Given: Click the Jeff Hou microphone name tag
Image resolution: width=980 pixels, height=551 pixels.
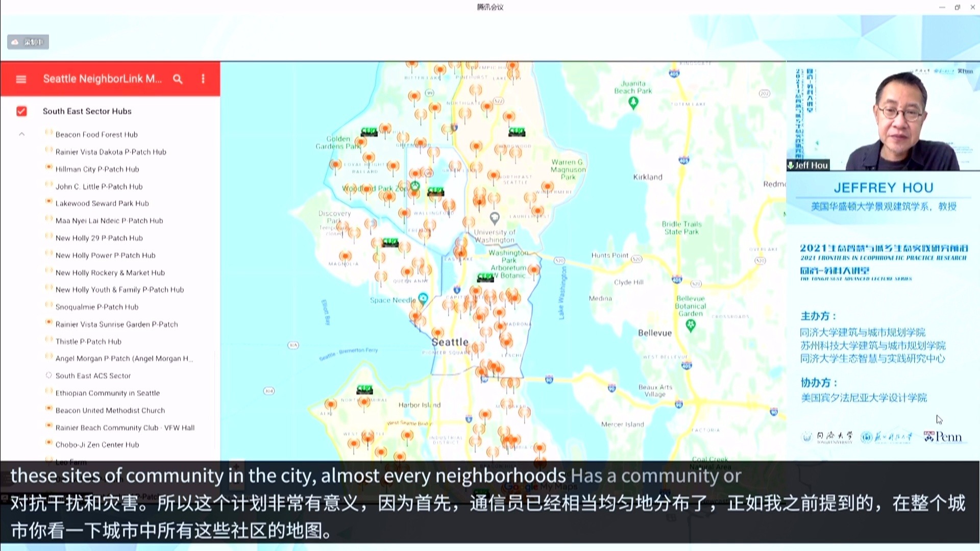Looking at the screenshot, I should (x=808, y=165).
